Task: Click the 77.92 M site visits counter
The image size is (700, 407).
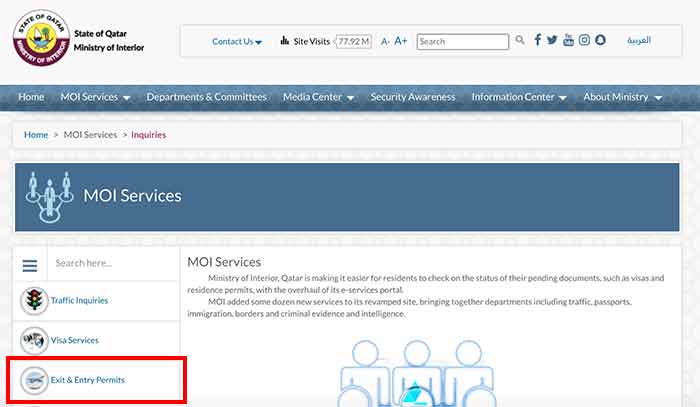Action: click(x=354, y=42)
